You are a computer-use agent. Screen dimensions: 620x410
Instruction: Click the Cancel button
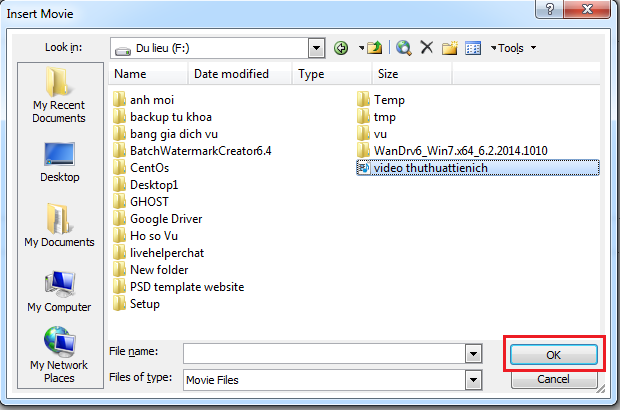[x=553, y=380]
